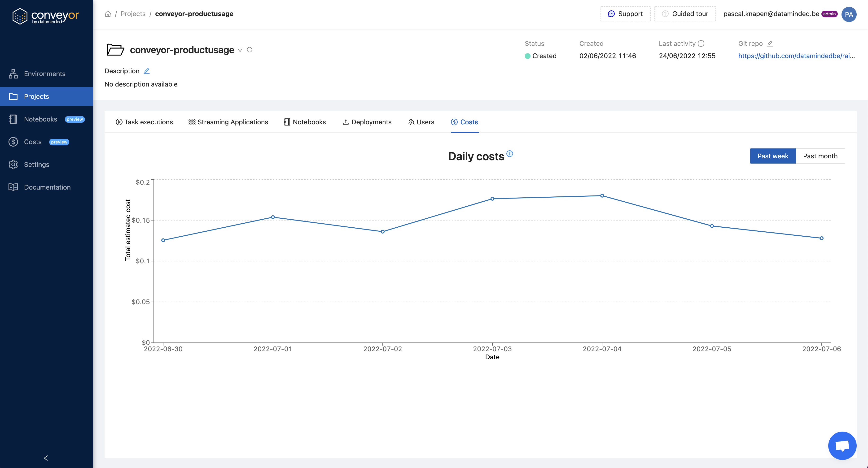Screen dimensions: 868x468
Task: Start the Guided tour
Action: click(685, 14)
